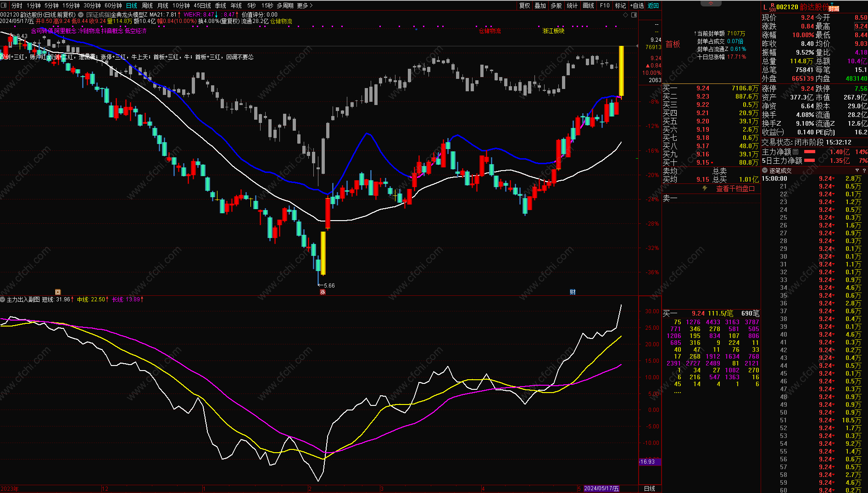Click the red 首板 label

(673, 44)
